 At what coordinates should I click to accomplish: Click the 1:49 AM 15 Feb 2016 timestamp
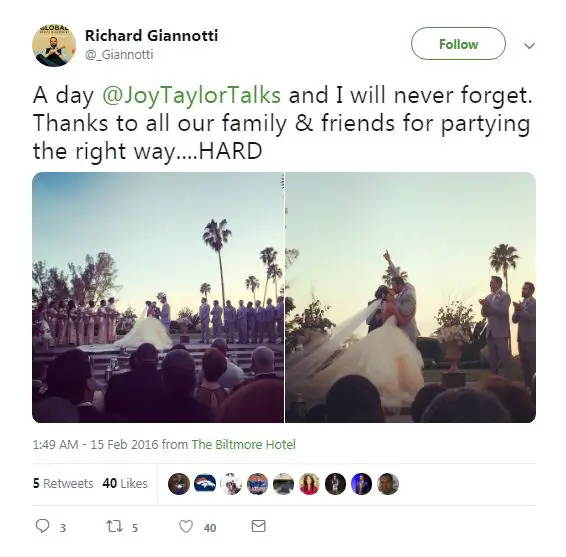pos(95,444)
